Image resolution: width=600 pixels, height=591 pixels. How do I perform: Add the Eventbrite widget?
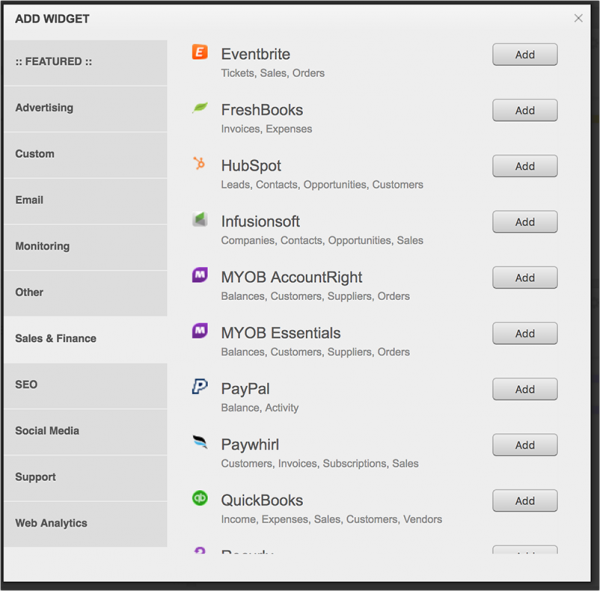point(525,55)
